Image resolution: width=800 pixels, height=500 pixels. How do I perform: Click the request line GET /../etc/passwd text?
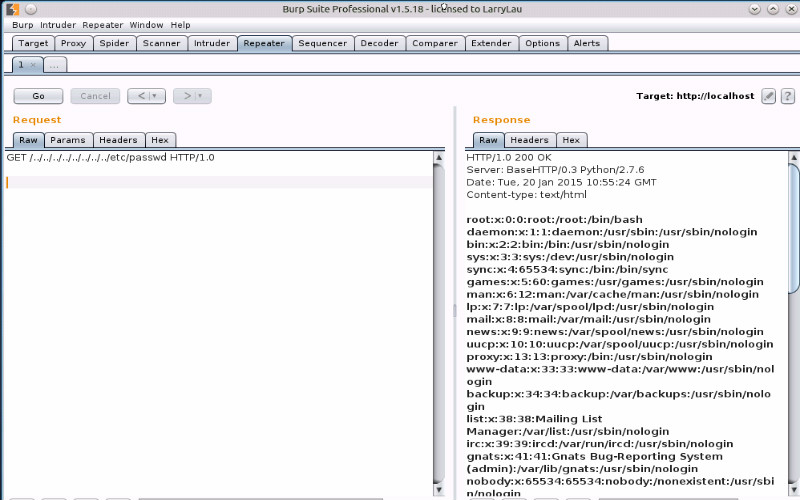point(110,157)
